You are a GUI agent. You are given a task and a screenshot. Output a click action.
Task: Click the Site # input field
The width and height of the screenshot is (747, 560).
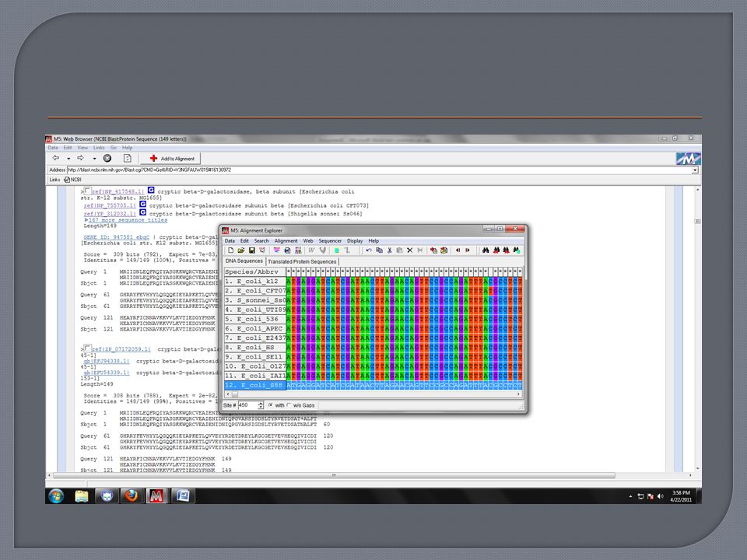coord(247,405)
